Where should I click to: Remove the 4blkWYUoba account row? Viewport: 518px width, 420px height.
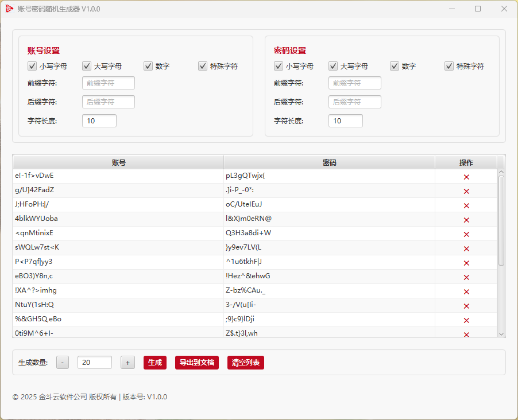pyautogui.click(x=466, y=220)
